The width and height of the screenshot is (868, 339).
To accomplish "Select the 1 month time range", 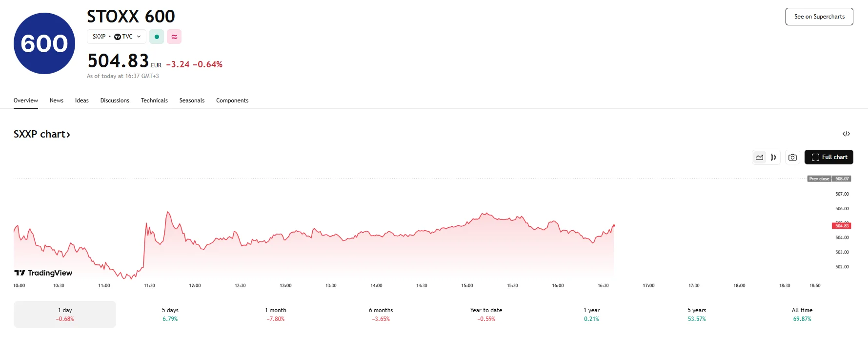I will 276,314.
